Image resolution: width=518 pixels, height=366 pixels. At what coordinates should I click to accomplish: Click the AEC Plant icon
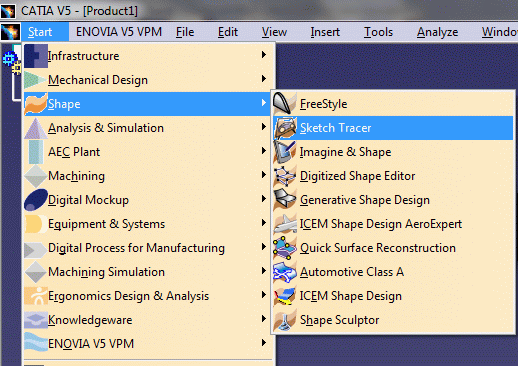pos(35,152)
